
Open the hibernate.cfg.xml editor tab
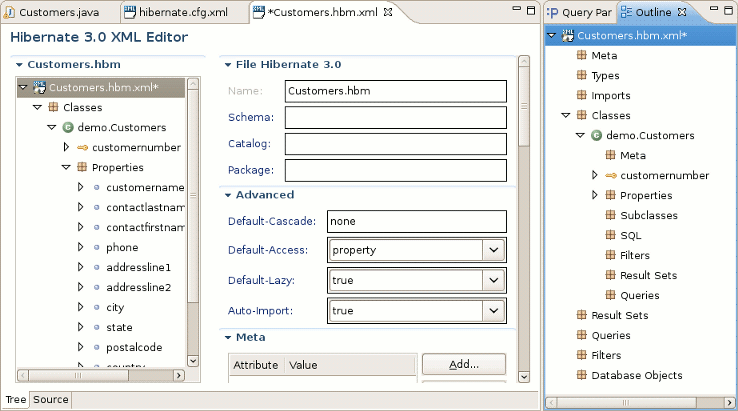(186, 11)
